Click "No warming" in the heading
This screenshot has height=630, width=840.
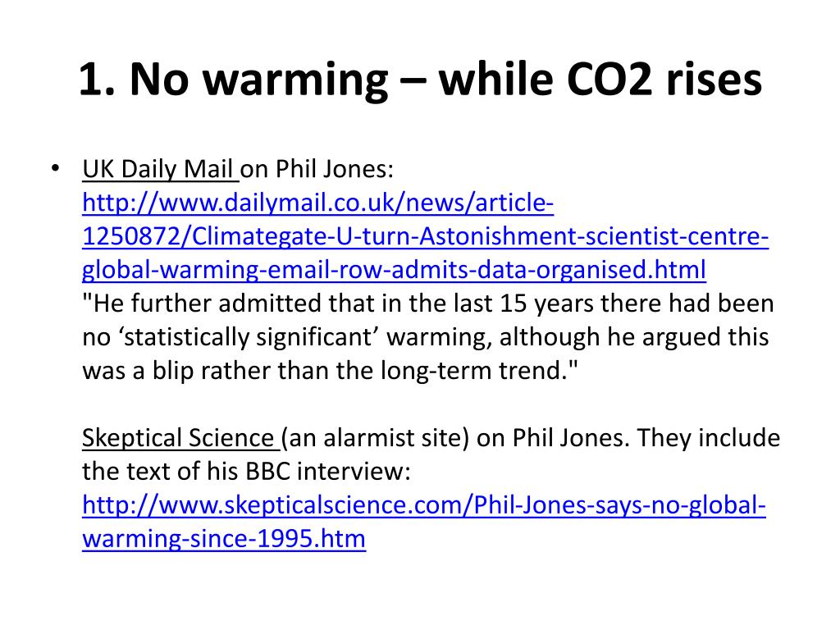point(258,80)
